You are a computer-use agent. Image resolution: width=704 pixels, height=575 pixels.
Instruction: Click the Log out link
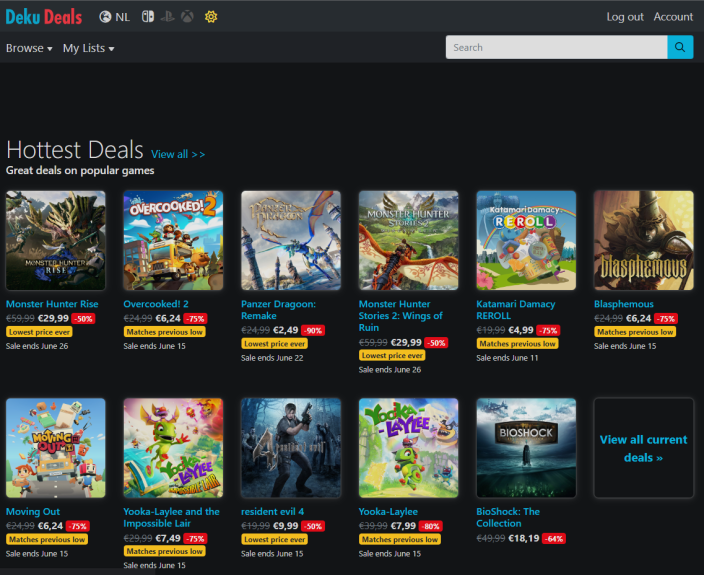625,17
